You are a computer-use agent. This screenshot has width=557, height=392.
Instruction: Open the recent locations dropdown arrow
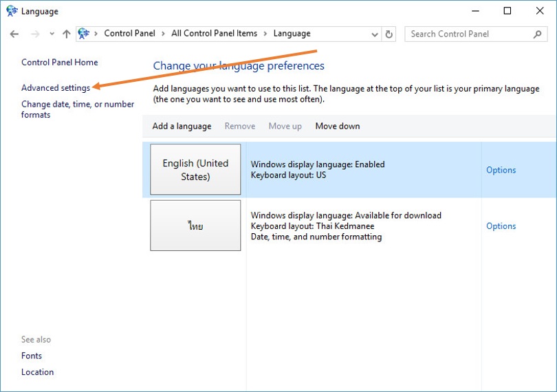[x=52, y=34]
